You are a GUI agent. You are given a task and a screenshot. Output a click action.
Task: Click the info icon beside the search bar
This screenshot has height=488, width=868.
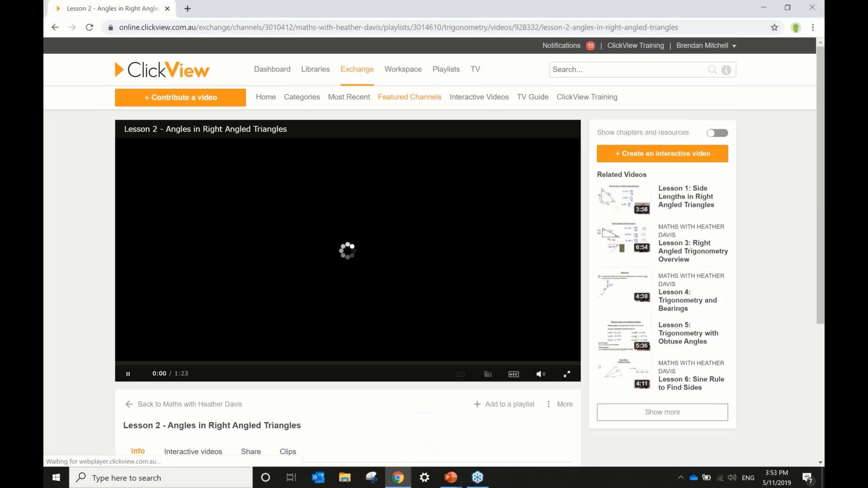point(726,70)
